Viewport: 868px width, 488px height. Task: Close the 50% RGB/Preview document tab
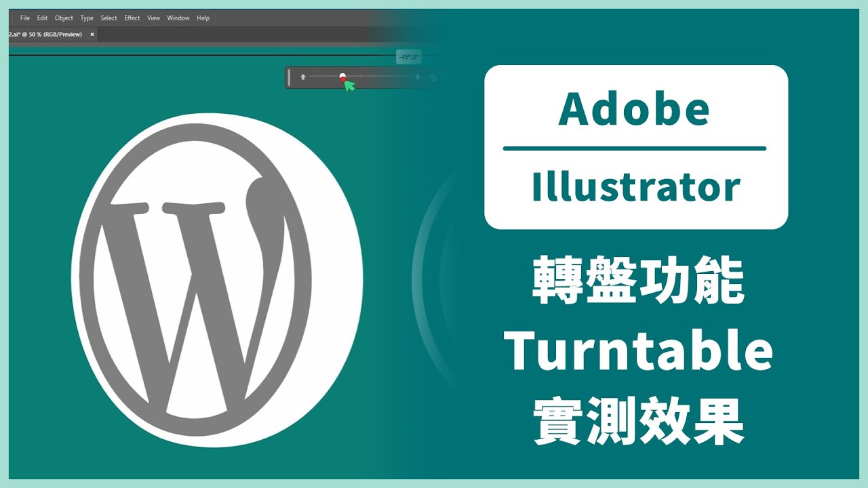click(x=92, y=35)
